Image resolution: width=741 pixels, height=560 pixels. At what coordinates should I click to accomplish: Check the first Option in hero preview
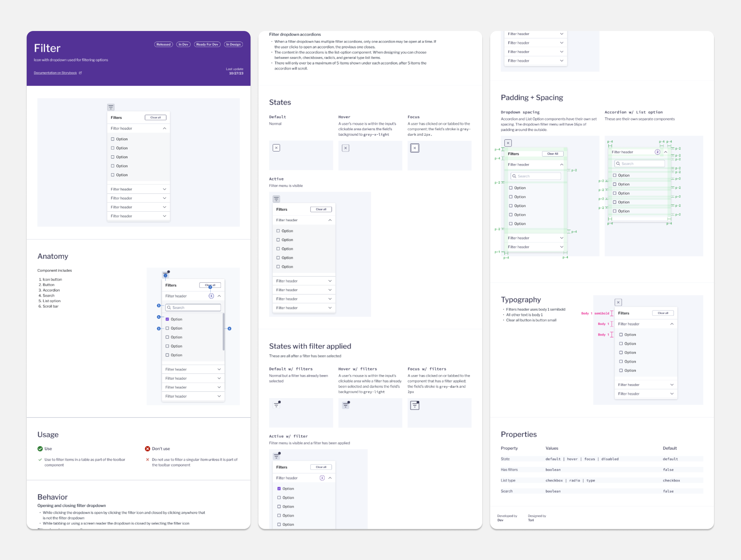[112, 139]
